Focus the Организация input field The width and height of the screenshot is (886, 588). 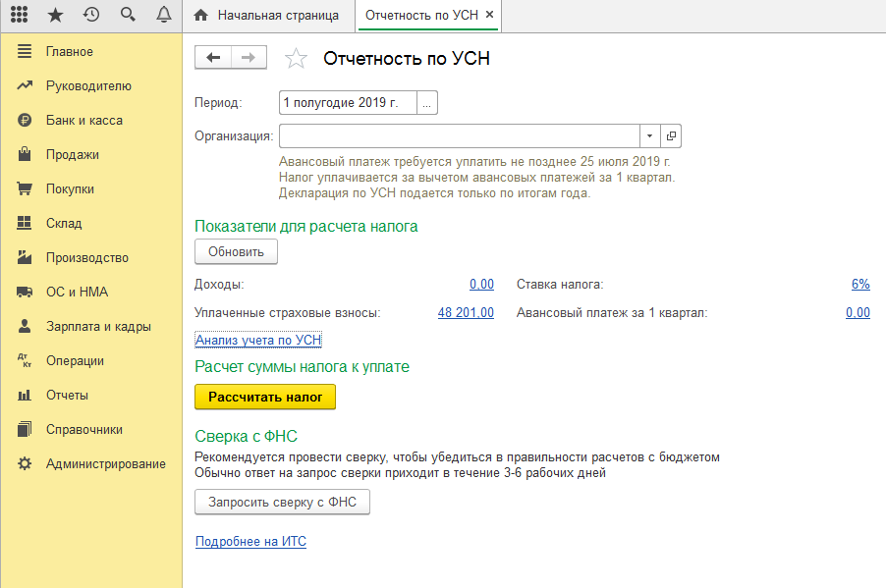[x=459, y=136]
